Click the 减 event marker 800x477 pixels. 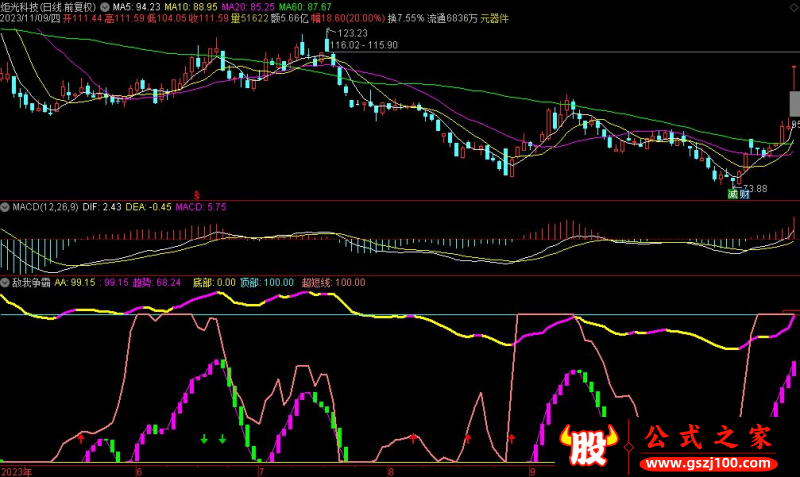pyautogui.click(x=733, y=194)
